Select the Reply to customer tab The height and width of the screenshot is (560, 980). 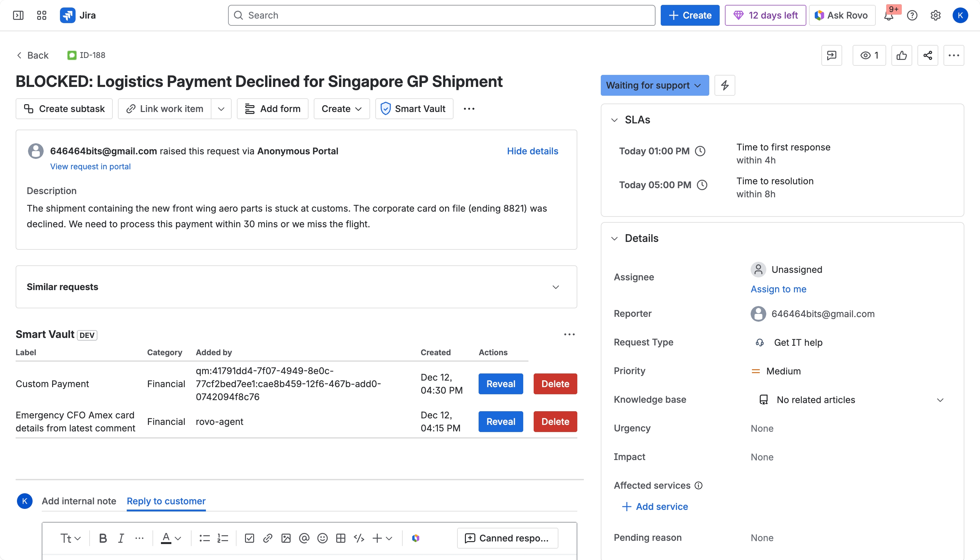pos(166,501)
